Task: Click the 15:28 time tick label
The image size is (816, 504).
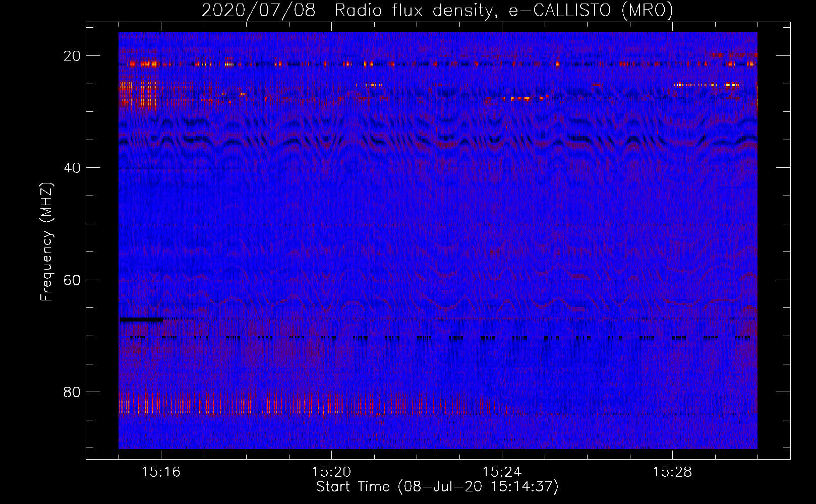Action: point(672,472)
